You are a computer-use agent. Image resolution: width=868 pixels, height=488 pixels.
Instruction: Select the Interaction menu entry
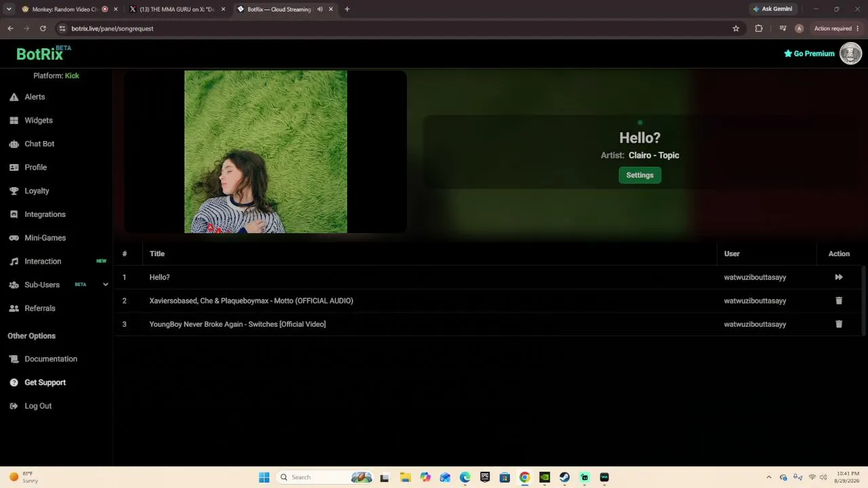43,262
